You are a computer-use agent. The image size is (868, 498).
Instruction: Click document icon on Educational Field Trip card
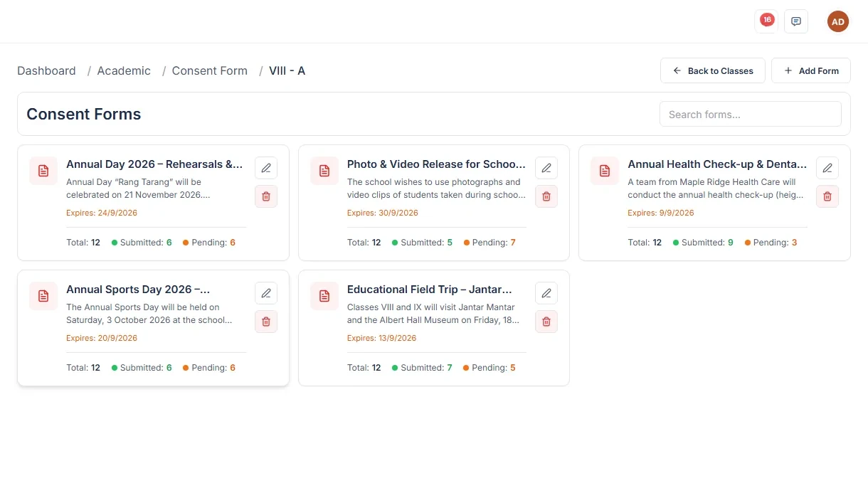click(324, 296)
